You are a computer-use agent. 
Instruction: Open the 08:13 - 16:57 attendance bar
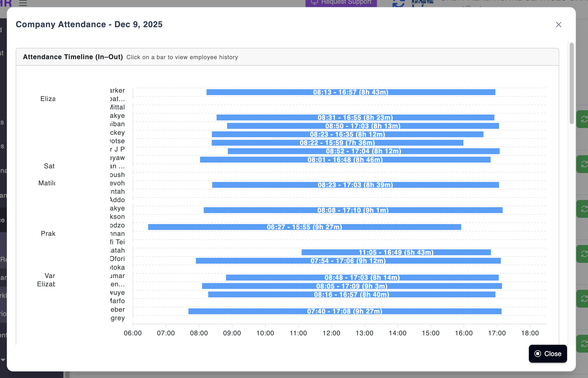(350, 92)
